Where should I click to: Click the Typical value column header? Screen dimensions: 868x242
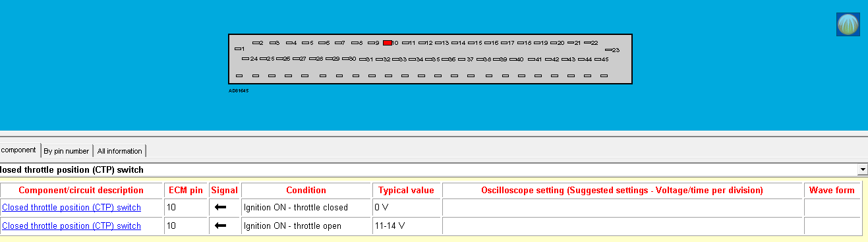407,190
